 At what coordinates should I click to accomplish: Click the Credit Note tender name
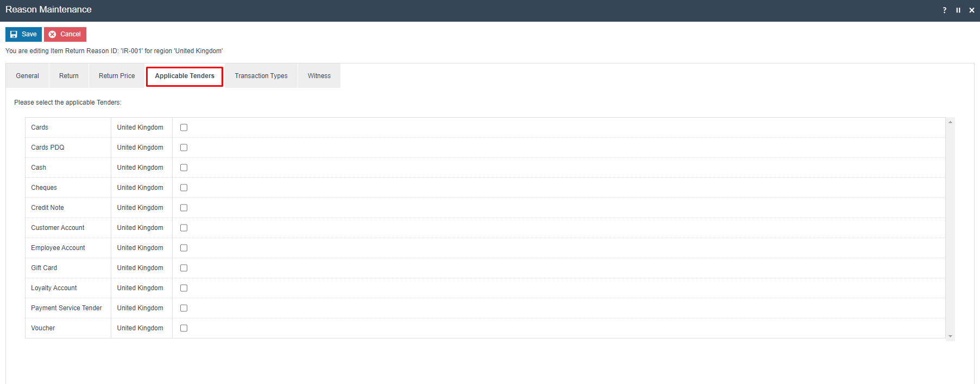[x=47, y=208]
